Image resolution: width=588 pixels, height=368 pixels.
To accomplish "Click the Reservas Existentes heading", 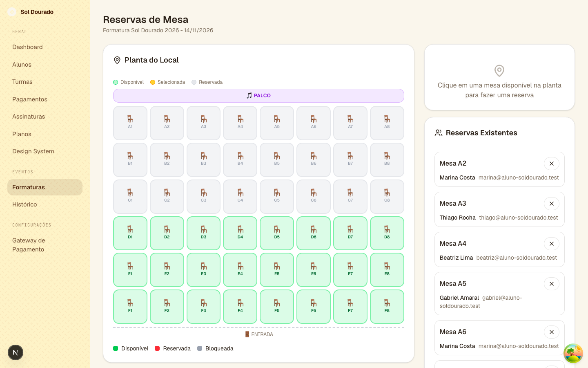I will click(481, 133).
